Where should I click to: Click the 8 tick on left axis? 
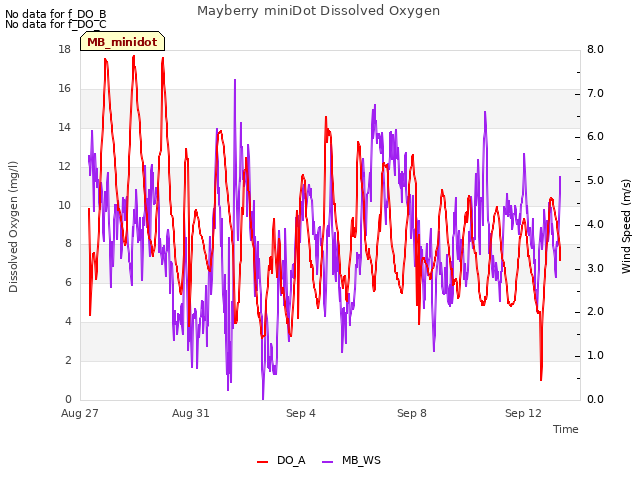click(68, 243)
